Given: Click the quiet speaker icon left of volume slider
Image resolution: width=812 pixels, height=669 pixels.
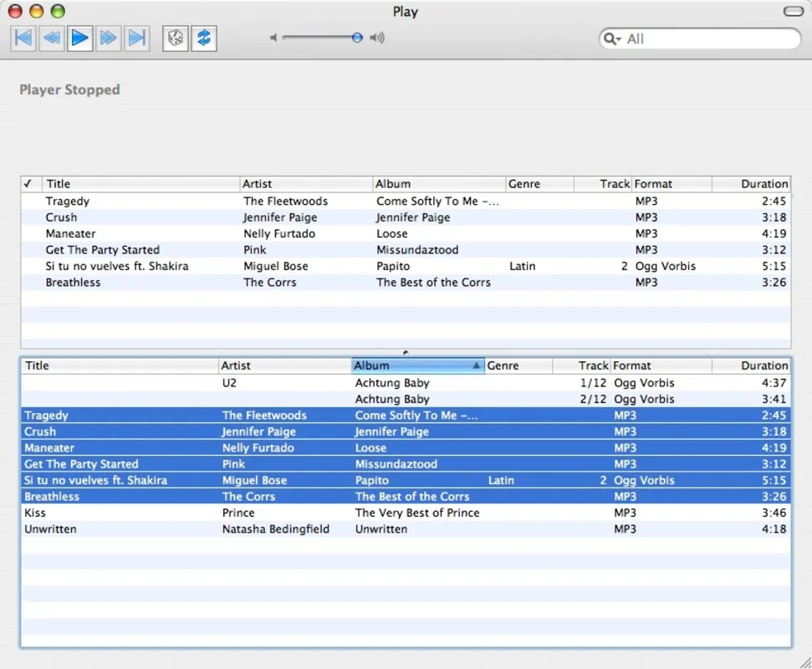Looking at the screenshot, I should point(273,37).
